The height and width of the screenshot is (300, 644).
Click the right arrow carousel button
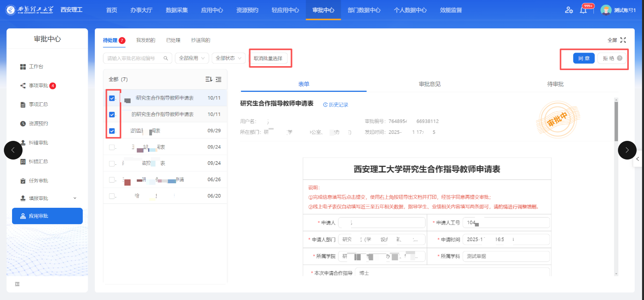tap(627, 150)
